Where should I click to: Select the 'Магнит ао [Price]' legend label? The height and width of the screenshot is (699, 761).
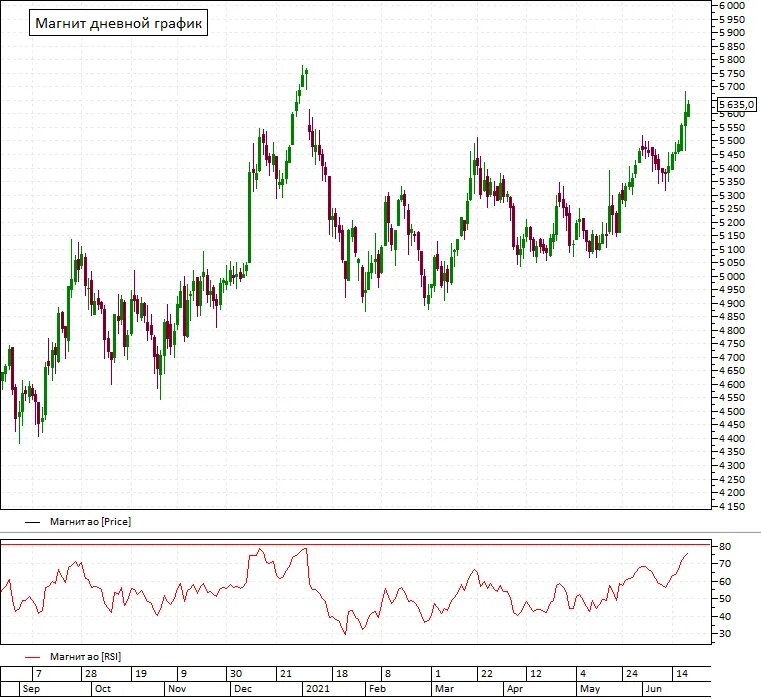(x=90, y=522)
